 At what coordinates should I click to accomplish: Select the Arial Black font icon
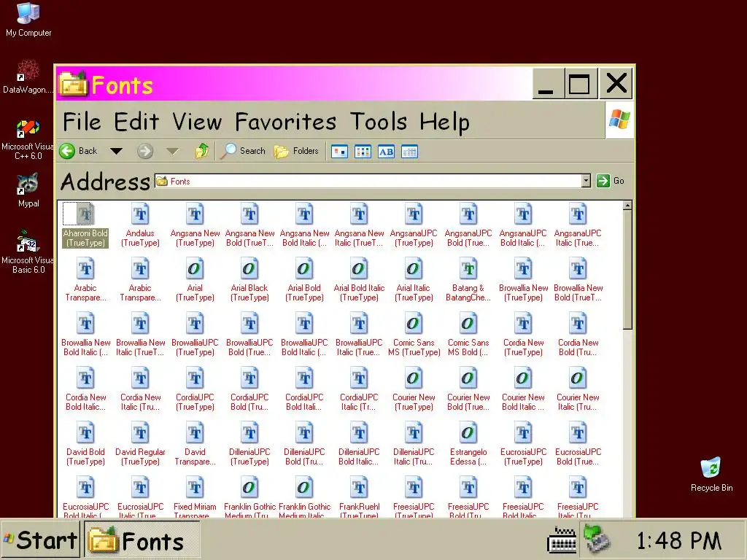[x=249, y=268]
